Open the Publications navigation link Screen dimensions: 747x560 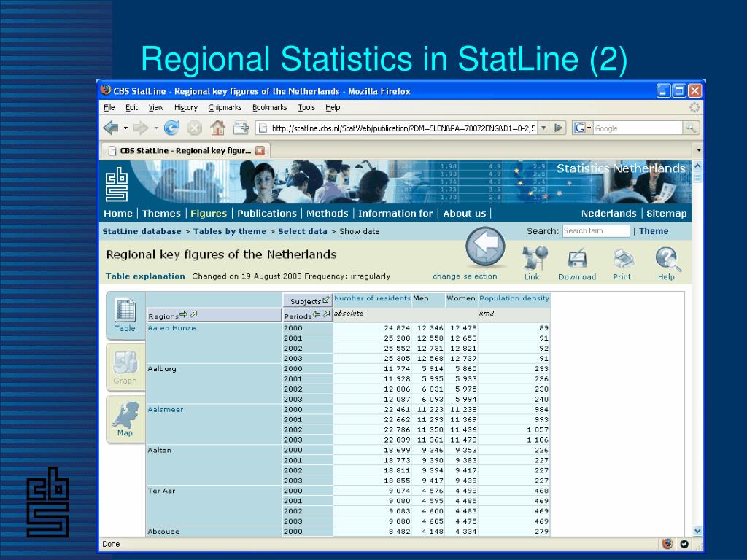[267, 214]
